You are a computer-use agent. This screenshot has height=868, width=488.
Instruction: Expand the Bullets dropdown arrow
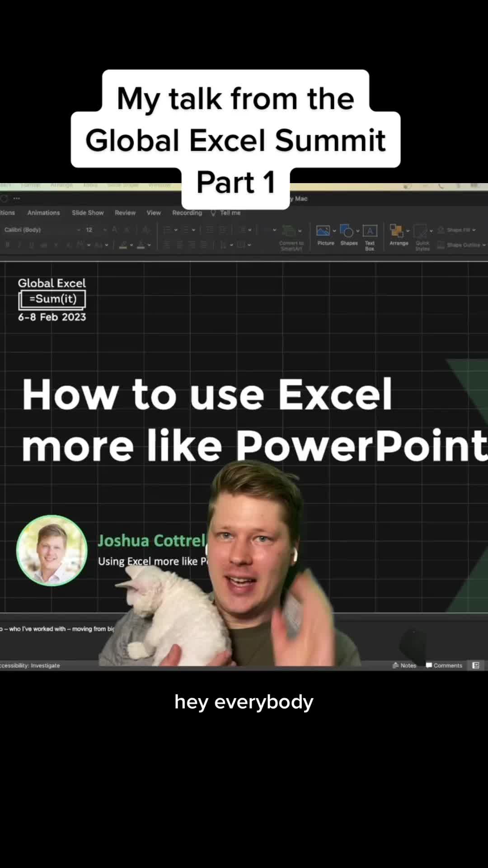[x=176, y=230]
